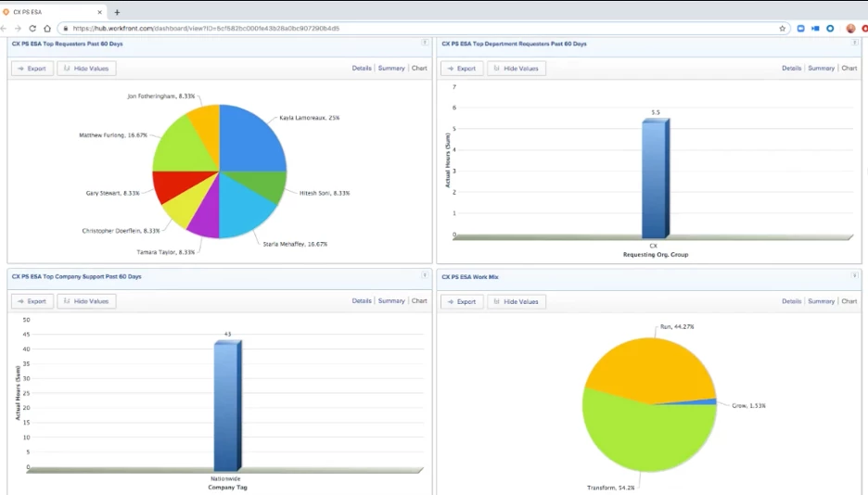The width and height of the screenshot is (868, 495).
Task: Click the 'Grow, 1.53%' label
Action: pyautogui.click(x=748, y=406)
